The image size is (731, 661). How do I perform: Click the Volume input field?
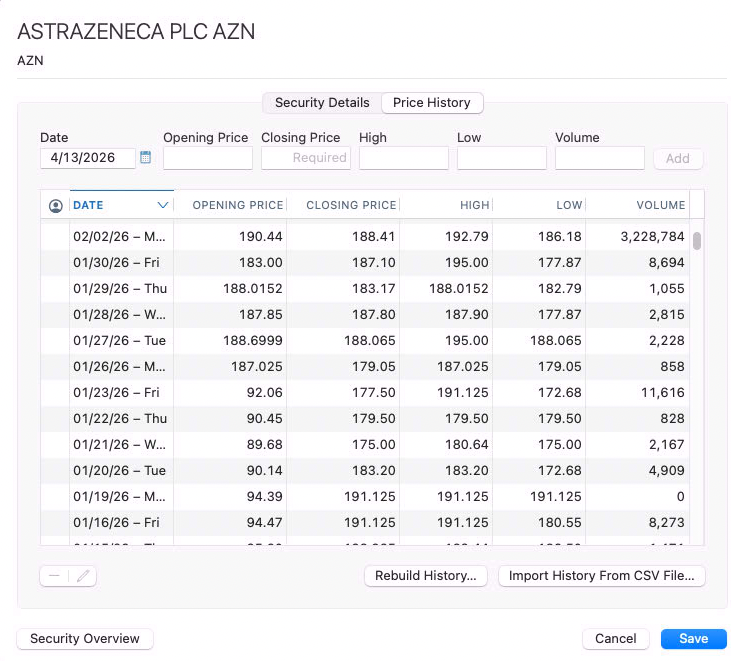(600, 158)
